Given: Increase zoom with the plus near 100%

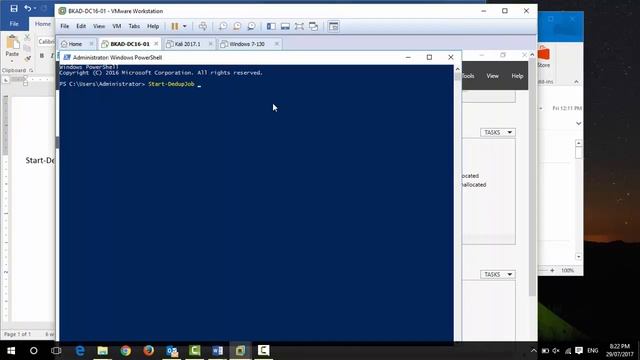Looking at the screenshot, I should click(x=552, y=270).
